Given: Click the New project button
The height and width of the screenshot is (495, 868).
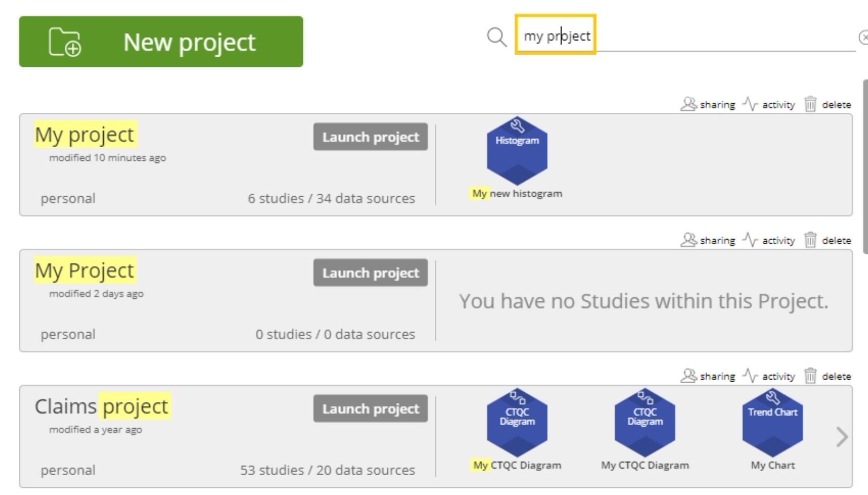Looking at the screenshot, I should coord(161,42).
